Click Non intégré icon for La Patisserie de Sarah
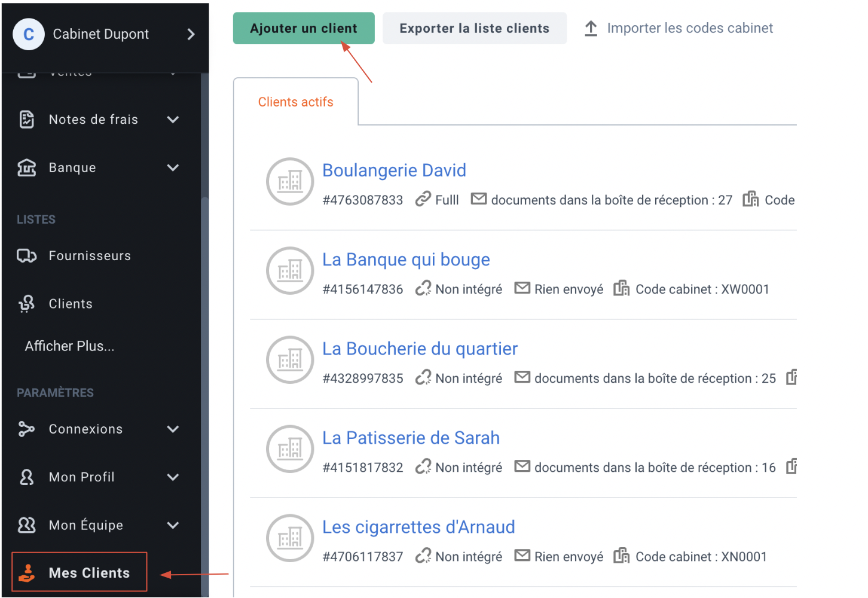Viewport: 868px width, 598px height. (423, 466)
